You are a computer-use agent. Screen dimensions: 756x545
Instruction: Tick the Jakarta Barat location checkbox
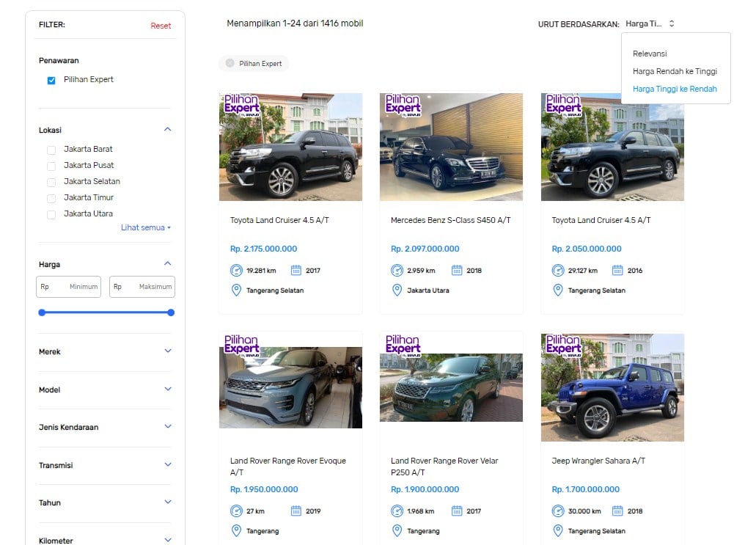tap(51, 150)
